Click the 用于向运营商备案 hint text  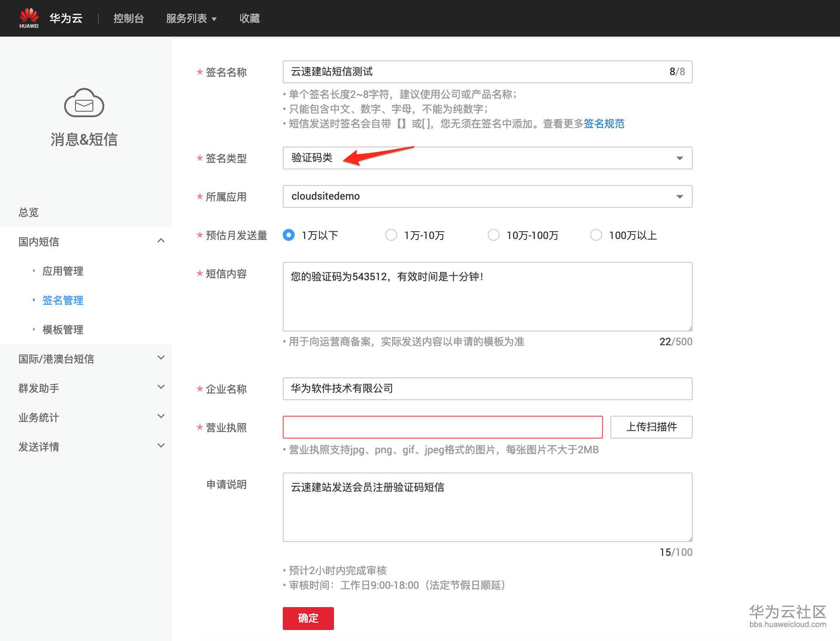pos(406,342)
